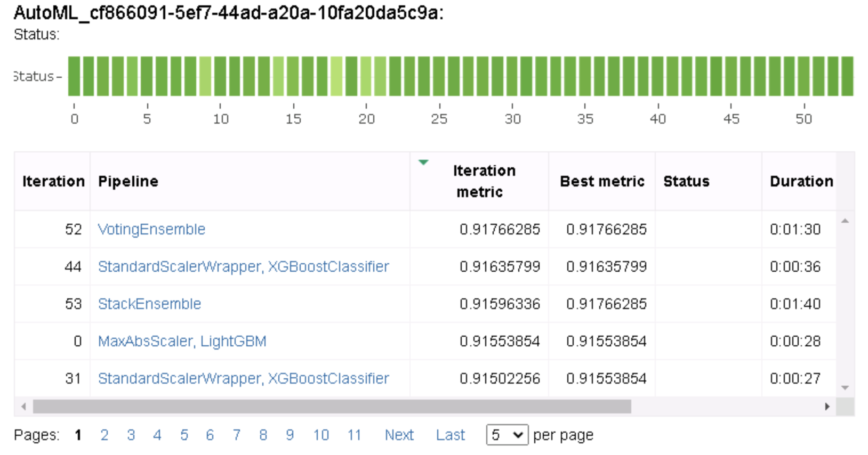Select status bar segment for iteration 0
The height and width of the screenshot is (455, 868).
click(74, 76)
